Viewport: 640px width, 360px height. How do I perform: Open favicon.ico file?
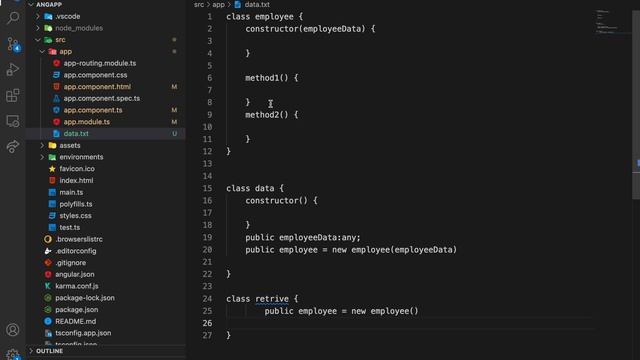pos(77,169)
